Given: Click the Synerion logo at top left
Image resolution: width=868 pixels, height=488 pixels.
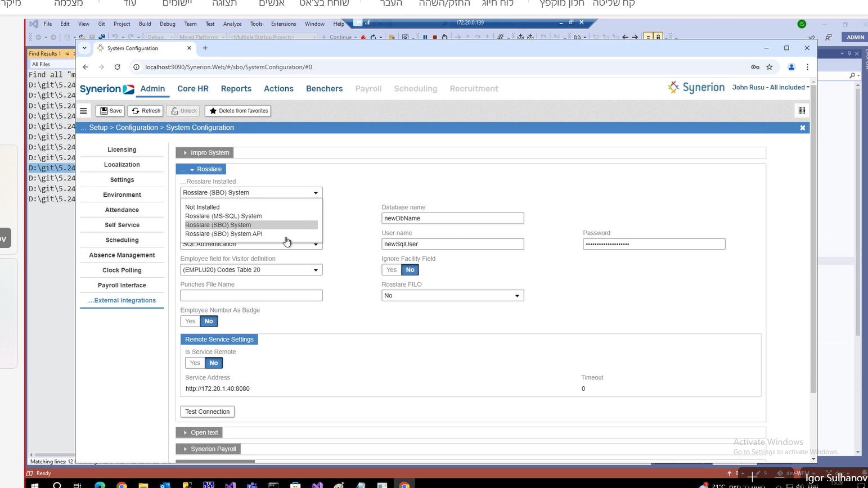Looking at the screenshot, I should tap(107, 89).
